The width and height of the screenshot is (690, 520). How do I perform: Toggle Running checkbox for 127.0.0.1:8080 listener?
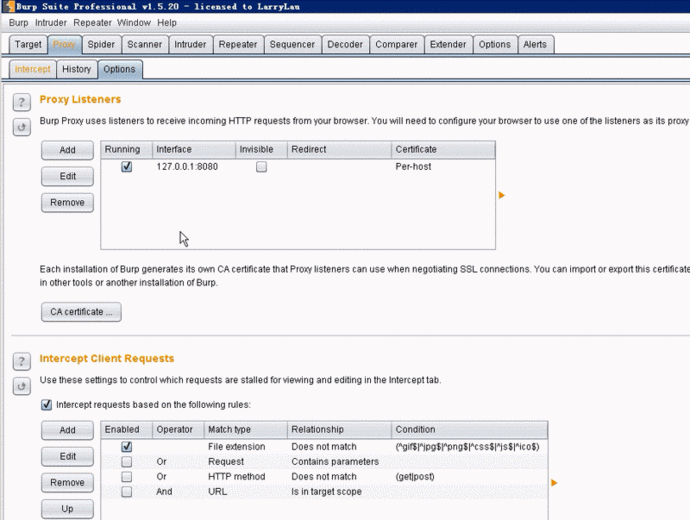[127, 167]
